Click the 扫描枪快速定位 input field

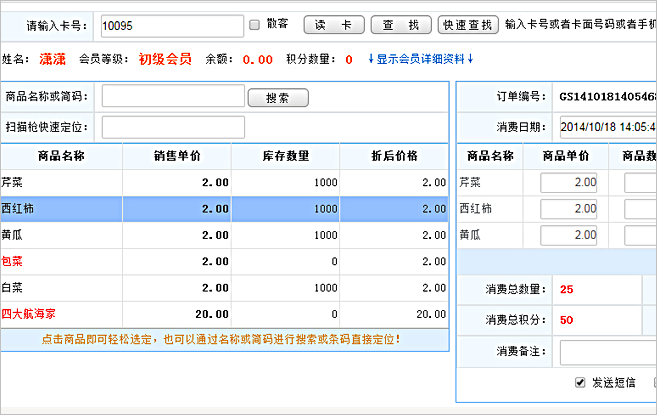coord(173,127)
